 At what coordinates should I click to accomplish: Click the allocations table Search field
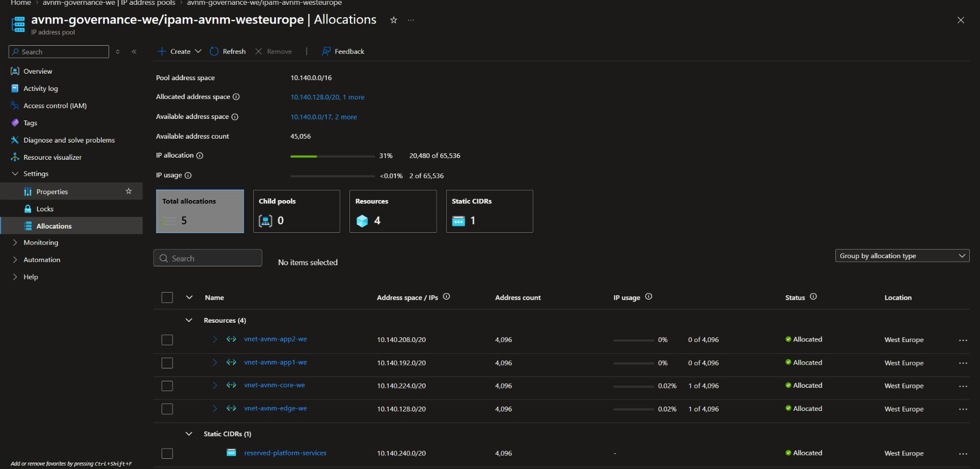pos(208,258)
